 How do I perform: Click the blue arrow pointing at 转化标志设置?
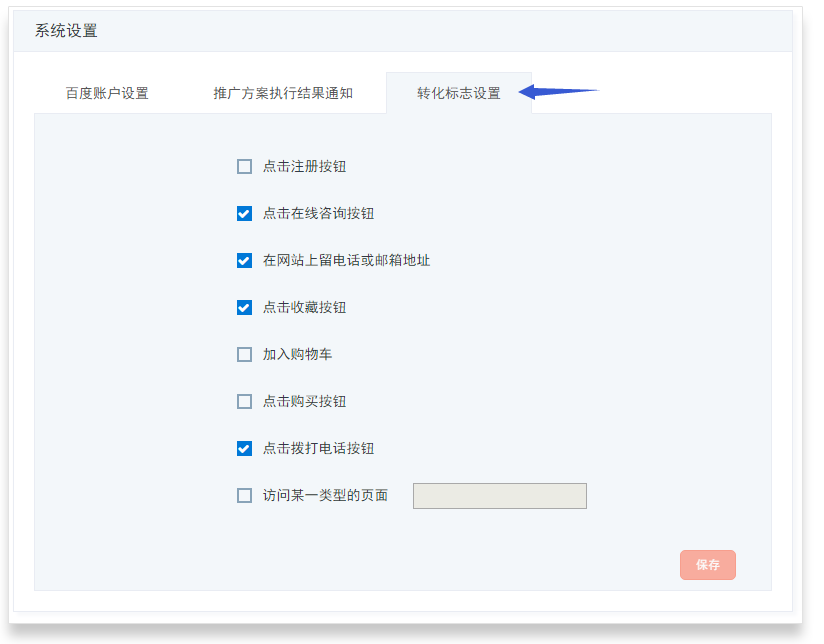[x=559, y=91]
